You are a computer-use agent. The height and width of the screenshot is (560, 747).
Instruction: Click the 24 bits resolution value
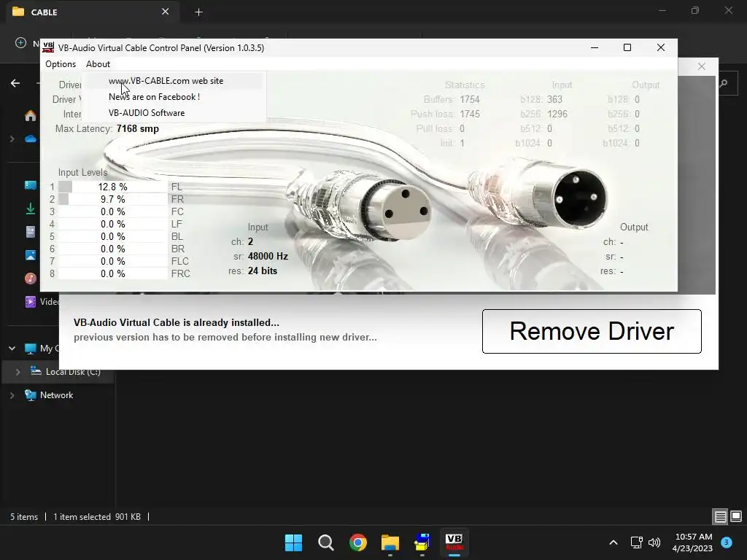pos(263,271)
